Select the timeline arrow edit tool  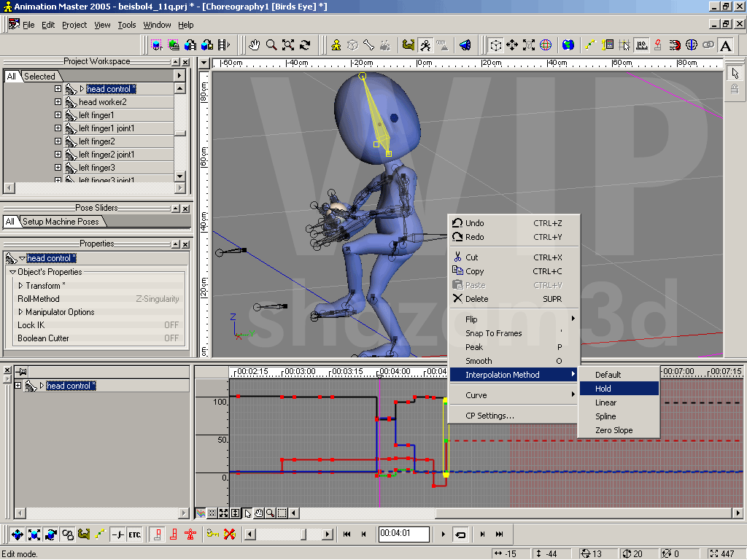point(248,513)
